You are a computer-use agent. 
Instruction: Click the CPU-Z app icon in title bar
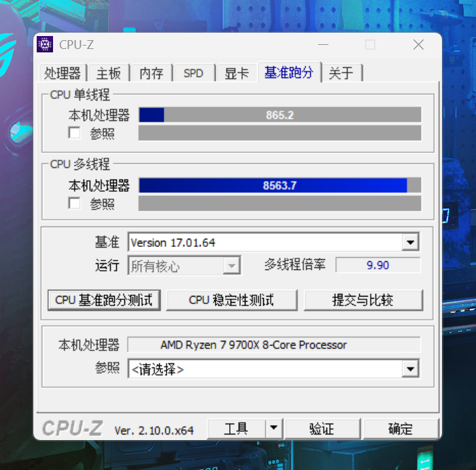click(x=45, y=44)
